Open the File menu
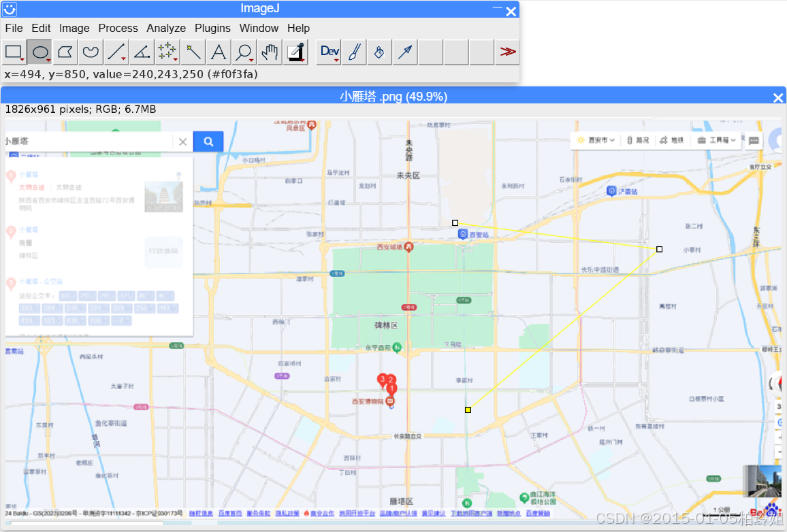The width and height of the screenshot is (787, 532). click(x=14, y=28)
